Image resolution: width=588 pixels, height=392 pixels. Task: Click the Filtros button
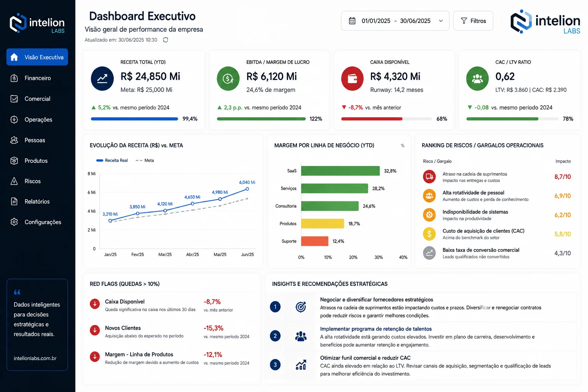pos(473,21)
